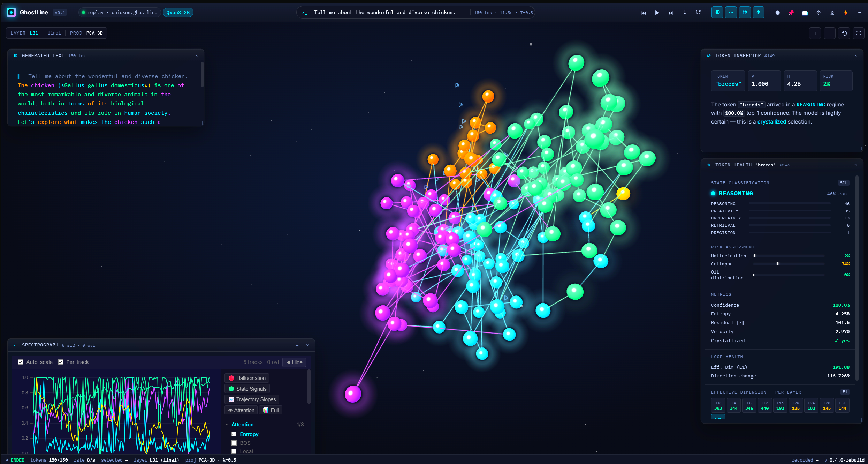Skip to start of replay
Image resolution: width=868 pixels, height=464 pixels.
pos(644,13)
